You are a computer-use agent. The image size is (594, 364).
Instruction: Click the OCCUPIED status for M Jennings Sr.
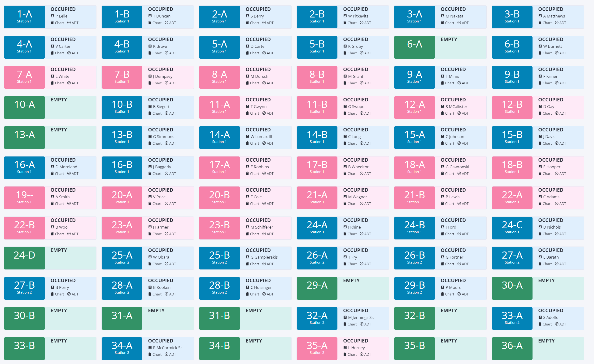(x=356, y=311)
